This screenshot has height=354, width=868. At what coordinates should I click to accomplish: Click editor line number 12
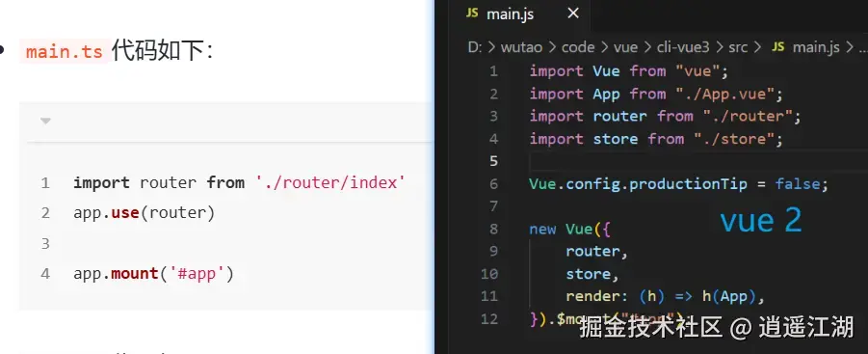489,319
